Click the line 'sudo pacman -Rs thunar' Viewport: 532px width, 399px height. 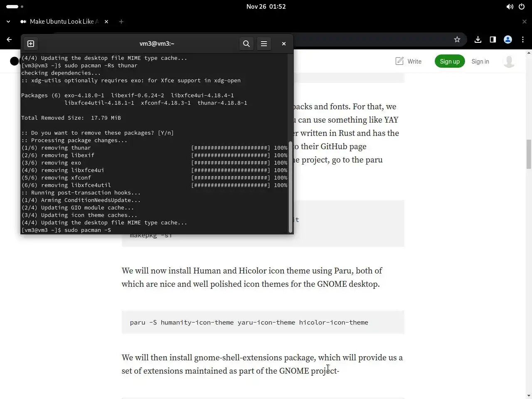(79, 66)
